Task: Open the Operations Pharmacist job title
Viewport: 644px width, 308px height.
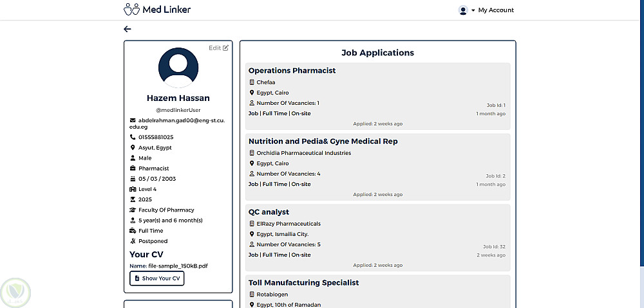Action: [x=292, y=71]
